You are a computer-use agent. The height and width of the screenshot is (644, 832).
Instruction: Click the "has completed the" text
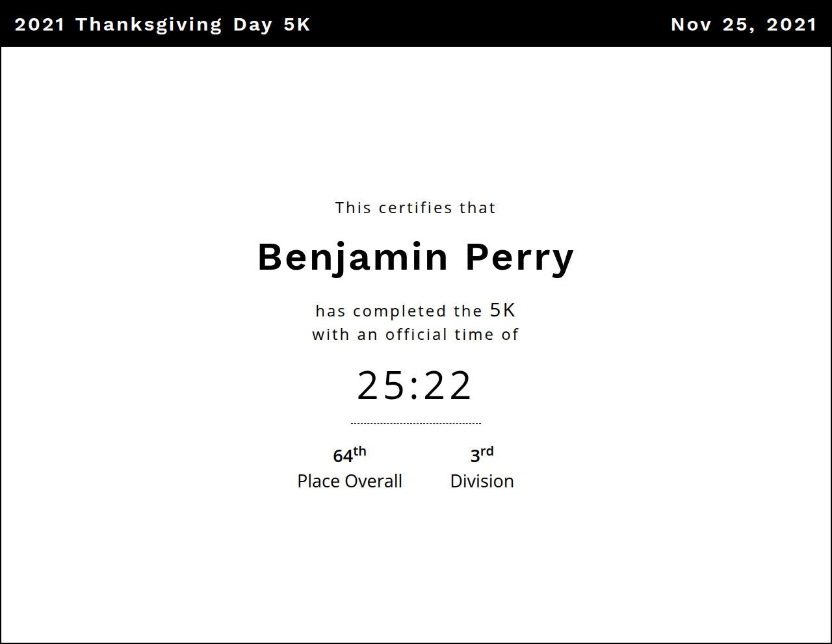tap(398, 311)
